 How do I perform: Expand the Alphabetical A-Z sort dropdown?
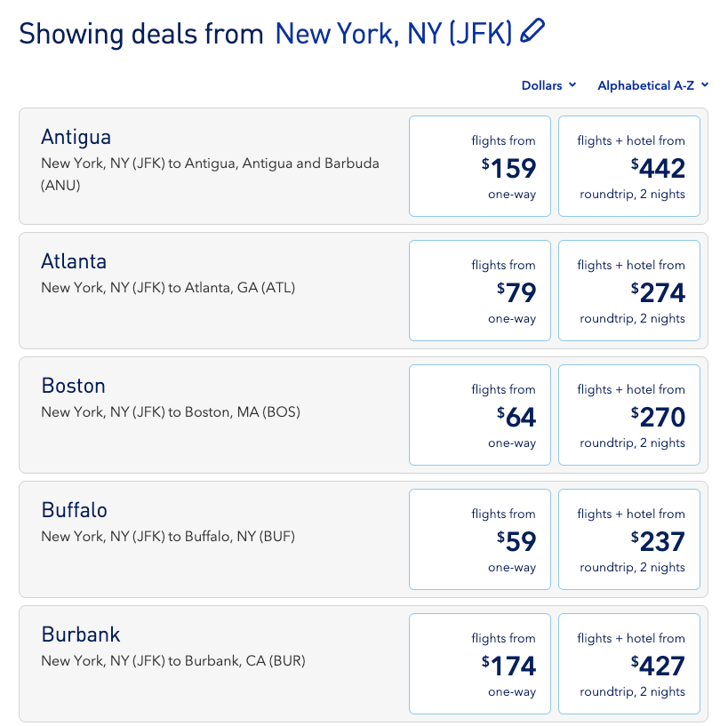pos(652,85)
